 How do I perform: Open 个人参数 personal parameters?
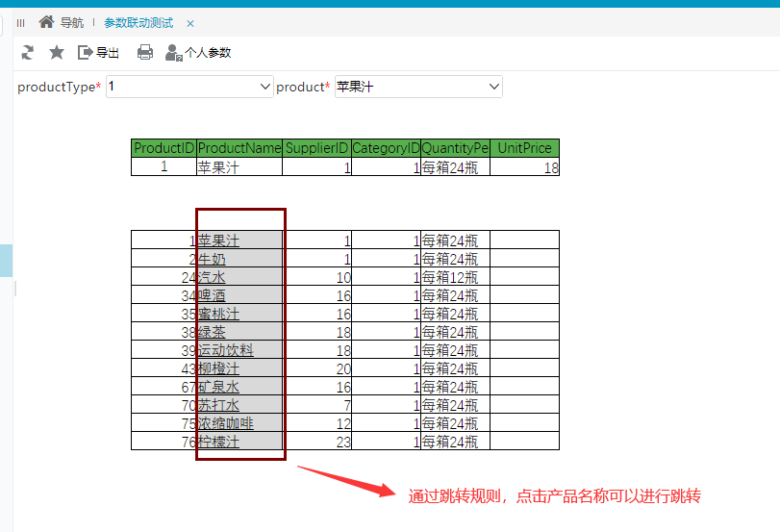tap(198, 52)
